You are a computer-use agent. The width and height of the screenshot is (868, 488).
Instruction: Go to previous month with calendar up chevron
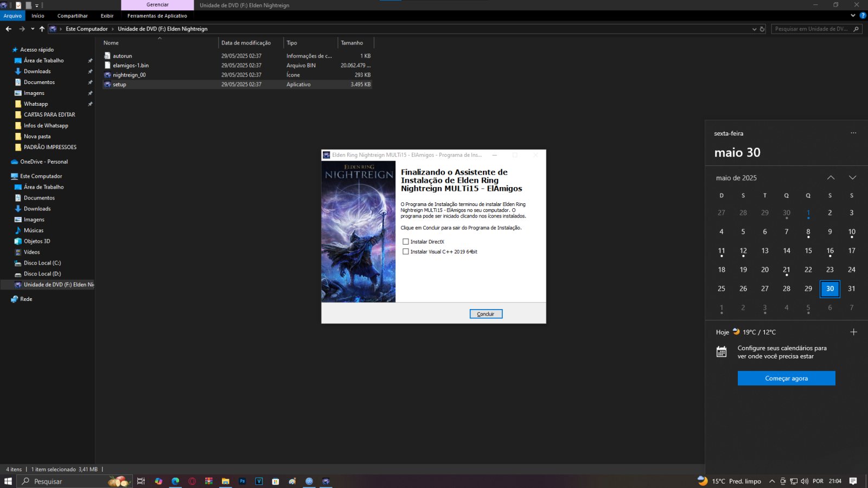coord(831,178)
